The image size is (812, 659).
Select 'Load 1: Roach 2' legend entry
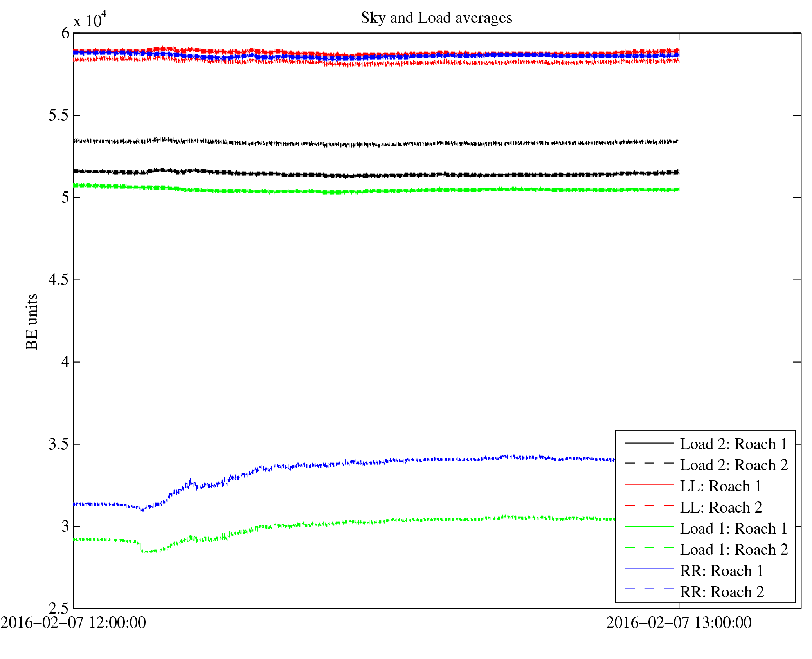733,550
